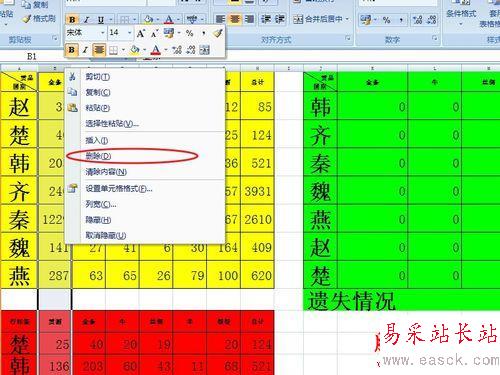This screenshot has height=375, width=500.
Task: Click the ribbon Increase Decimal icon
Action: click(x=417, y=20)
